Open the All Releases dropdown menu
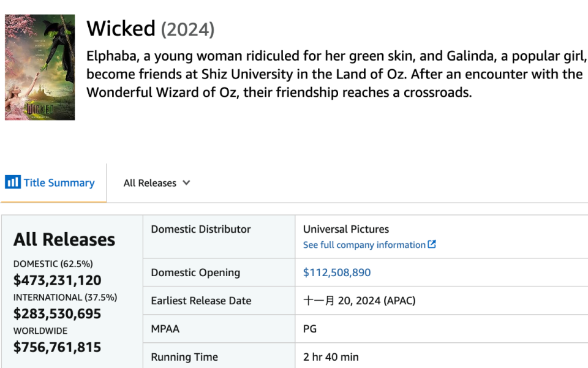This screenshot has height=368, width=588. 150,183
